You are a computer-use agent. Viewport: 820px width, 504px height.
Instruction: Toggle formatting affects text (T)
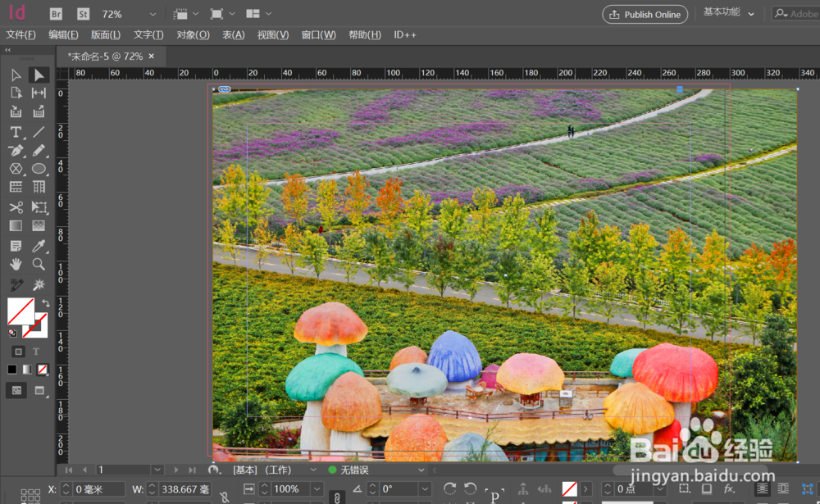tap(36, 352)
